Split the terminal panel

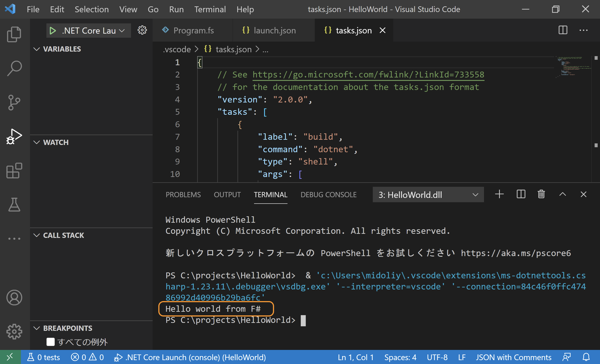tap(521, 194)
